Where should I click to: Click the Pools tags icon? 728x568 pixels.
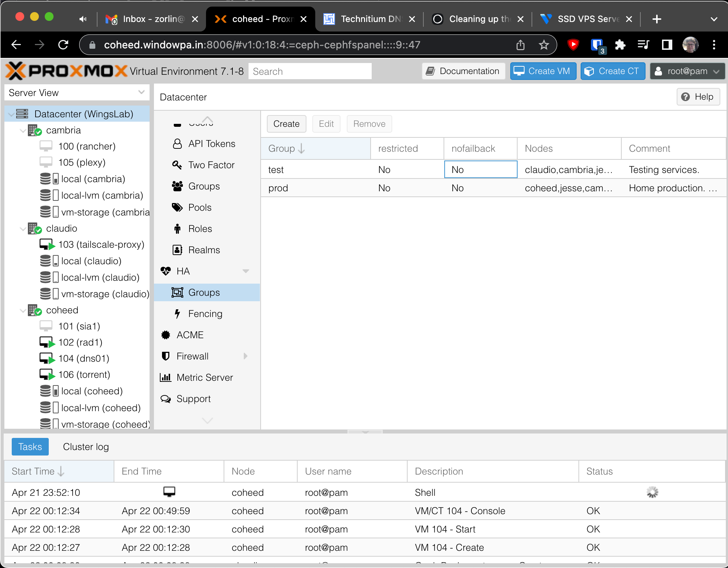[x=177, y=207]
